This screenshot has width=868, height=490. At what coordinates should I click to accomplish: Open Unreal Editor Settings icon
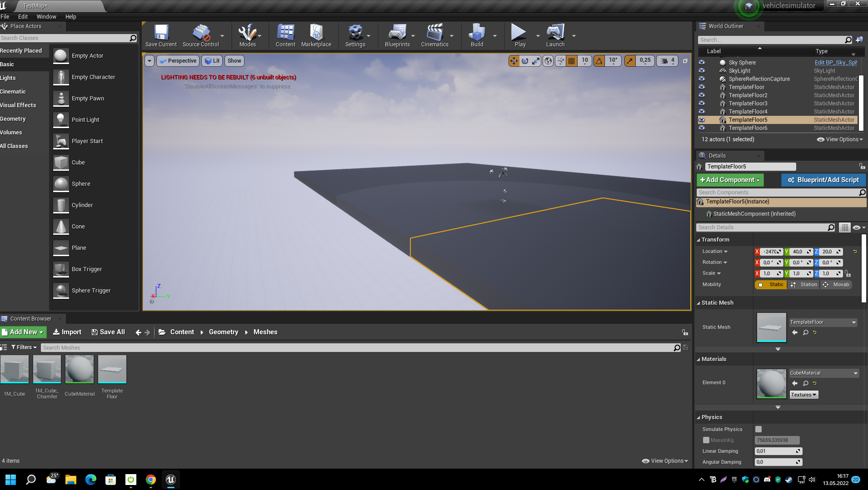point(355,35)
